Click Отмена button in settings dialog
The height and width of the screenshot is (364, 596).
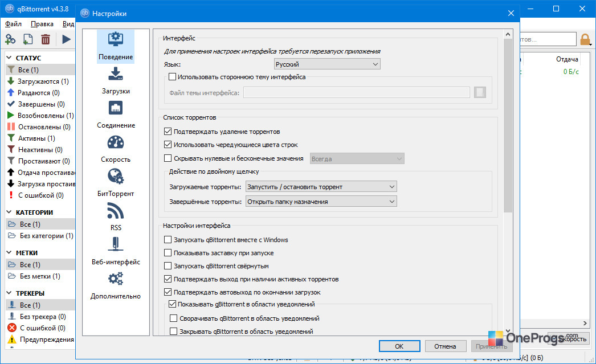coord(445,346)
